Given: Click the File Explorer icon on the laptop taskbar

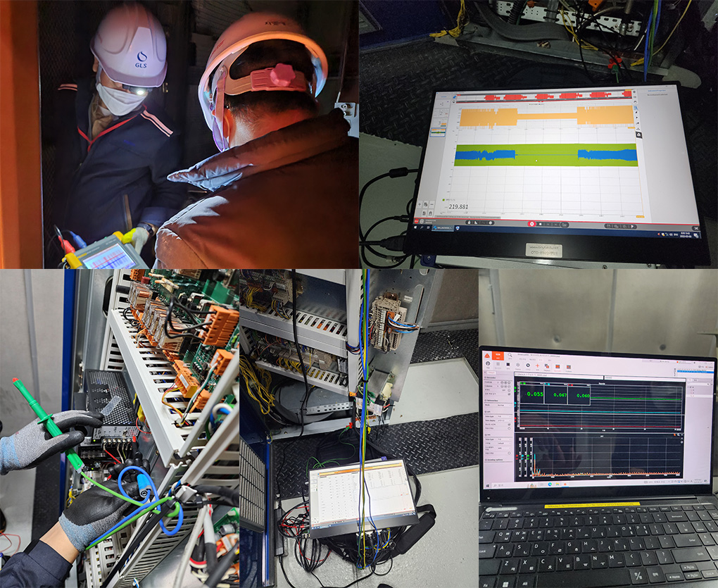Looking at the screenshot, I should pyautogui.click(x=558, y=484).
